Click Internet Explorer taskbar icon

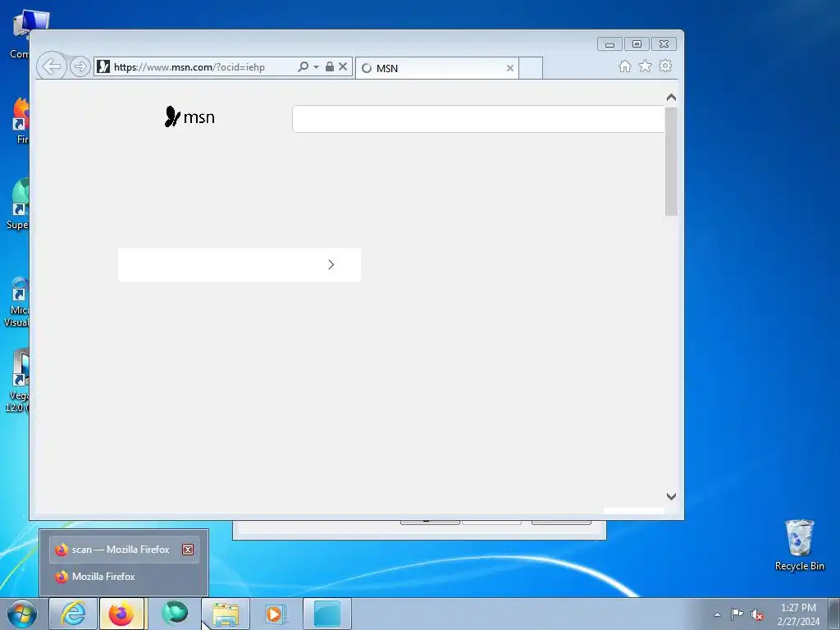73,614
